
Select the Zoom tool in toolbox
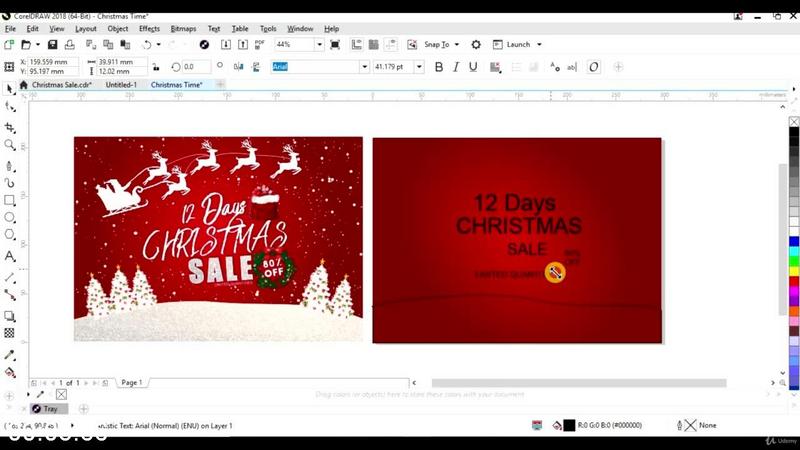point(10,145)
